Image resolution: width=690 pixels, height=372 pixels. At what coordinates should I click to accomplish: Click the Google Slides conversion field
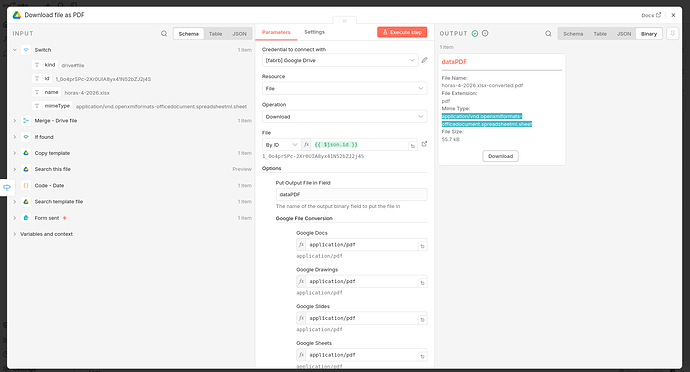[362, 318]
